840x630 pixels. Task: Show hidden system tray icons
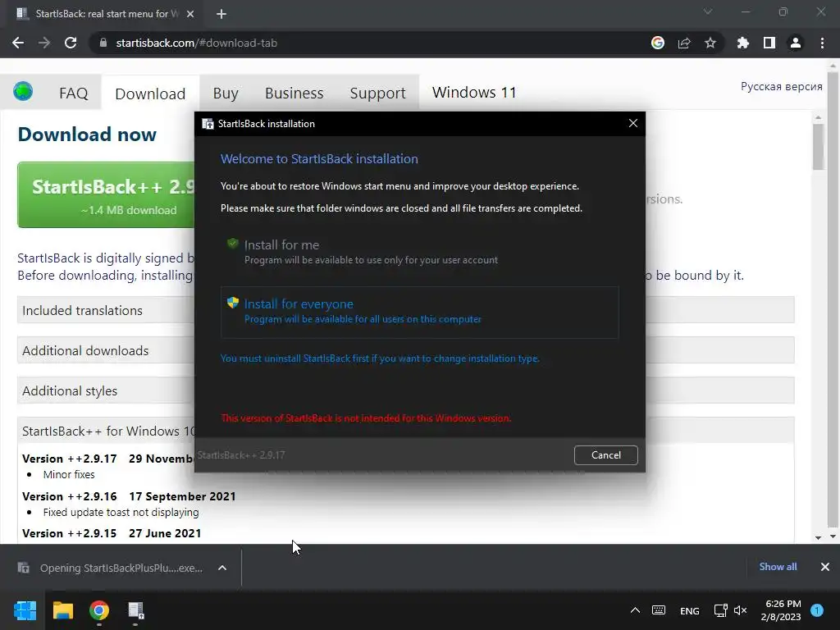click(x=635, y=610)
